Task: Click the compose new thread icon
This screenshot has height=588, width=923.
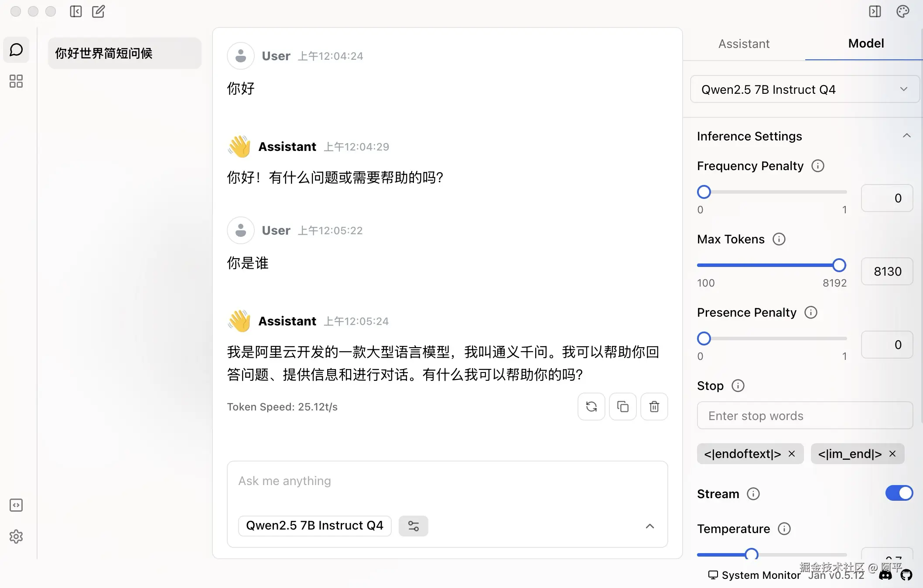Action: coord(99,11)
